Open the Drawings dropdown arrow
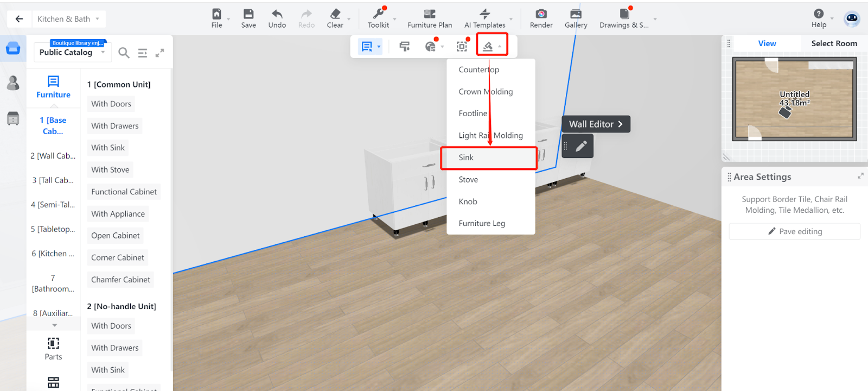The height and width of the screenshot is (391, 868). [655, 19]
